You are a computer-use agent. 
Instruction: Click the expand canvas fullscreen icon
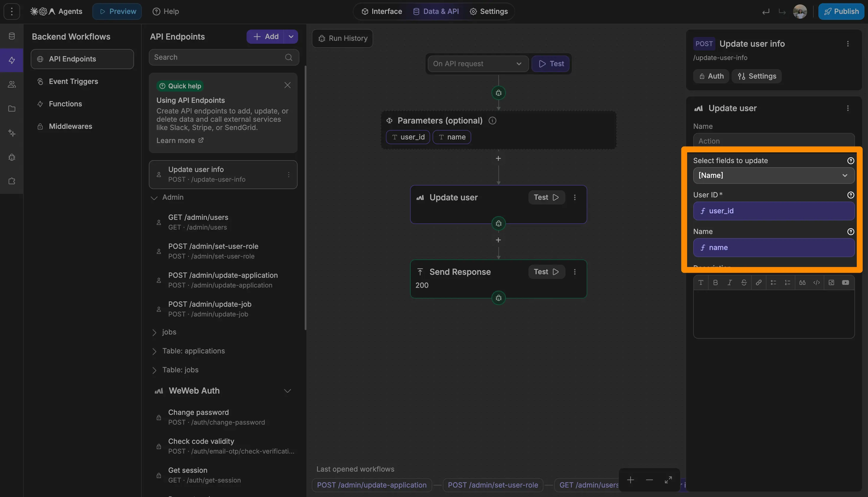click(668, 480)
